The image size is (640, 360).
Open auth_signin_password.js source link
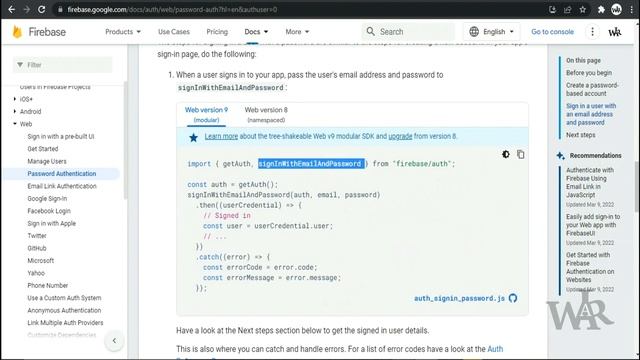[x=460, y=298]
